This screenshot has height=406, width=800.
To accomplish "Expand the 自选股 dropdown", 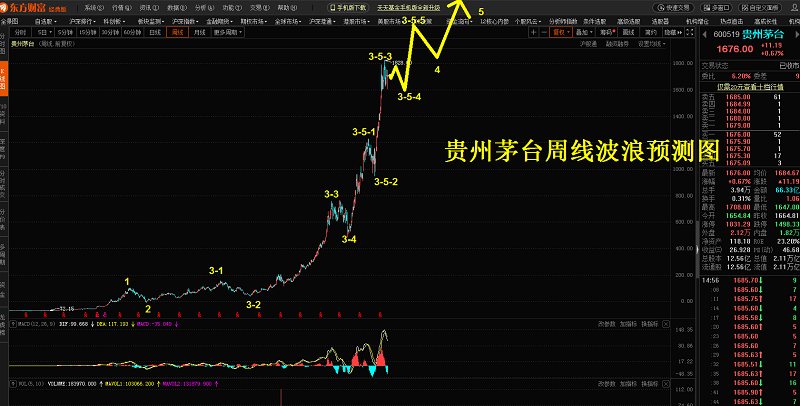I will click(46, 21).
